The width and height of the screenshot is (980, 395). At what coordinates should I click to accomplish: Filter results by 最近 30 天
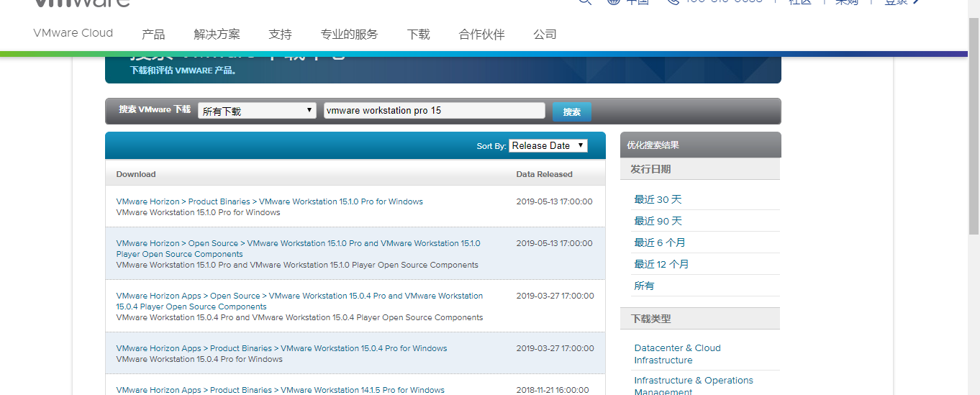[x=658, y=199]
